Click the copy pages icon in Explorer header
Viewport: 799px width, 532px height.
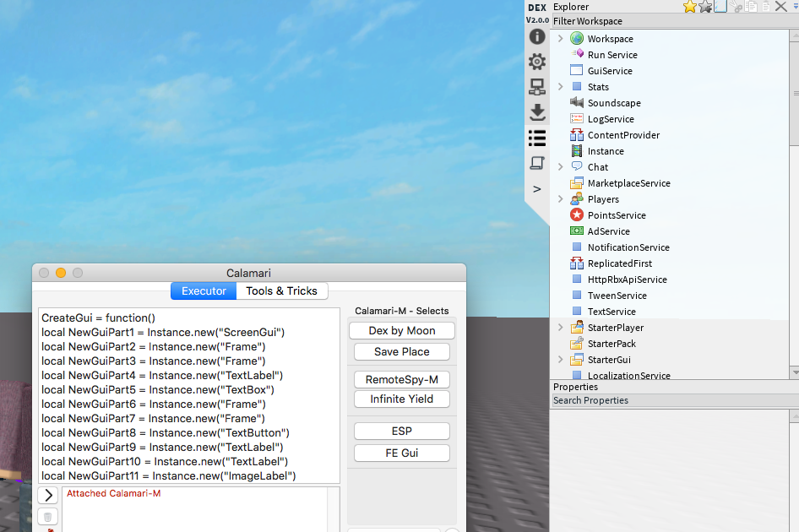tap(751, 7)
